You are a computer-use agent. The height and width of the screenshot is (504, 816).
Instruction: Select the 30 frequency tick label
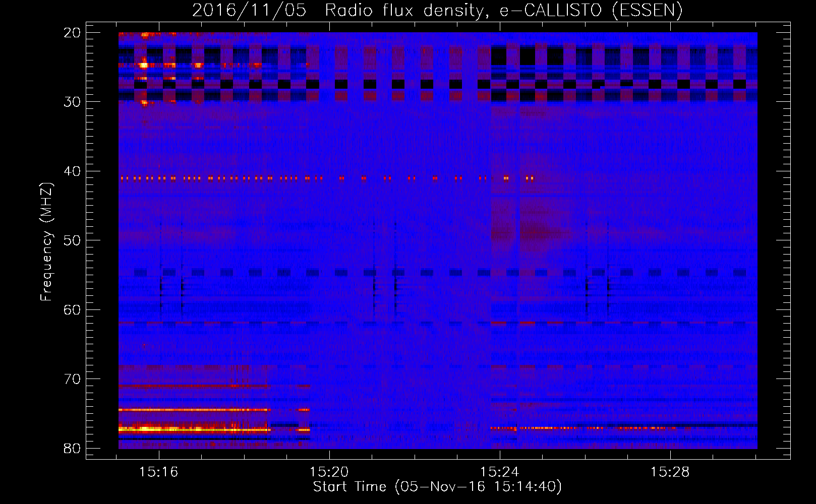(x=73, y=102)
